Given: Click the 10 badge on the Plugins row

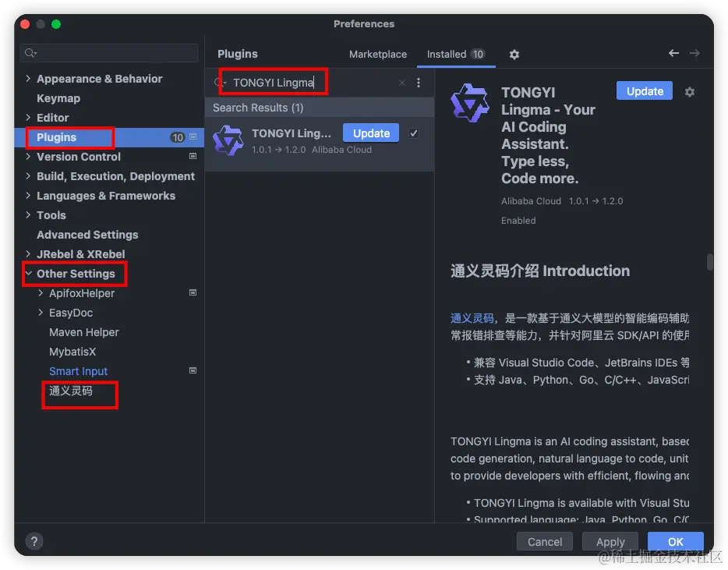Looking at the screenshot, I should coord(178,137).
